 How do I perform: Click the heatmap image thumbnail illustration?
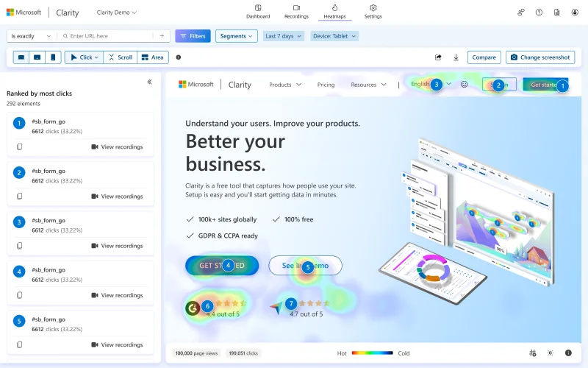(467, 222)
